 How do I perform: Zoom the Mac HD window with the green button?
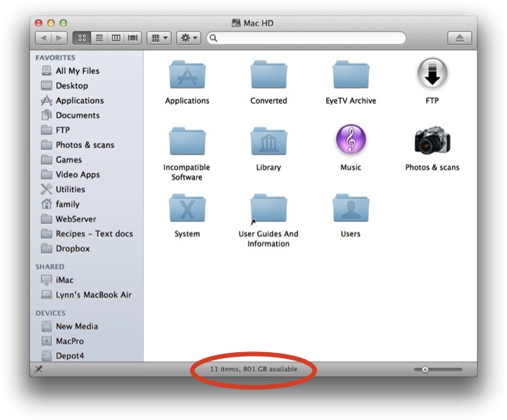(63, 23)
